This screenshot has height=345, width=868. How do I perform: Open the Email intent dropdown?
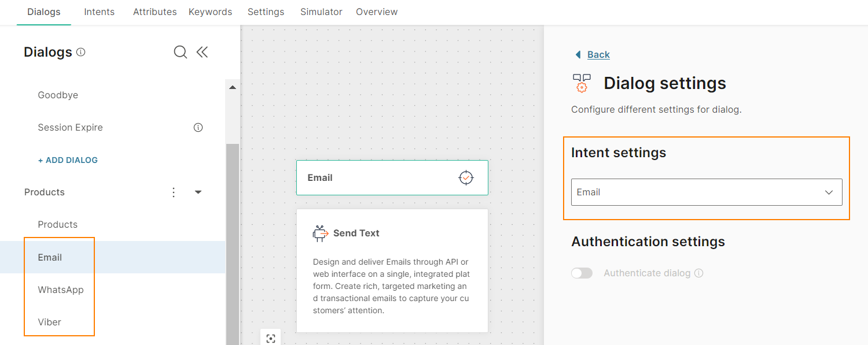(x=707, y=192)
